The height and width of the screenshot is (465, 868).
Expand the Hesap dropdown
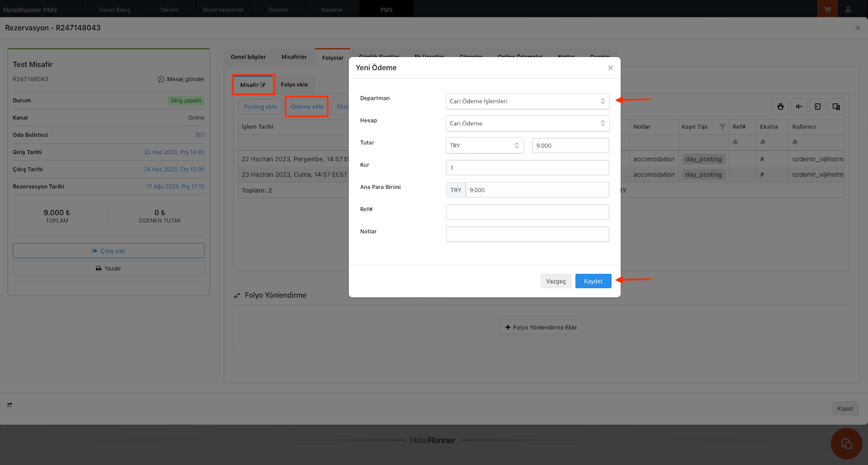click(527, 124)
